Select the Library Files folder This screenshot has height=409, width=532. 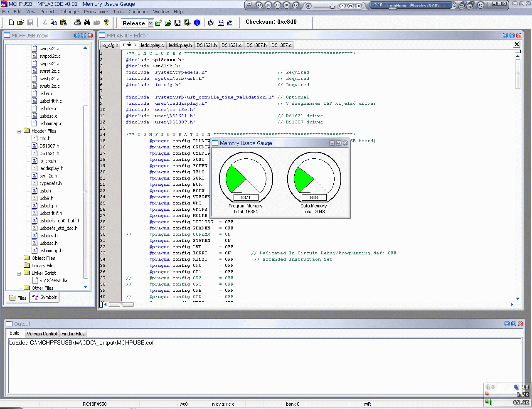44,266
